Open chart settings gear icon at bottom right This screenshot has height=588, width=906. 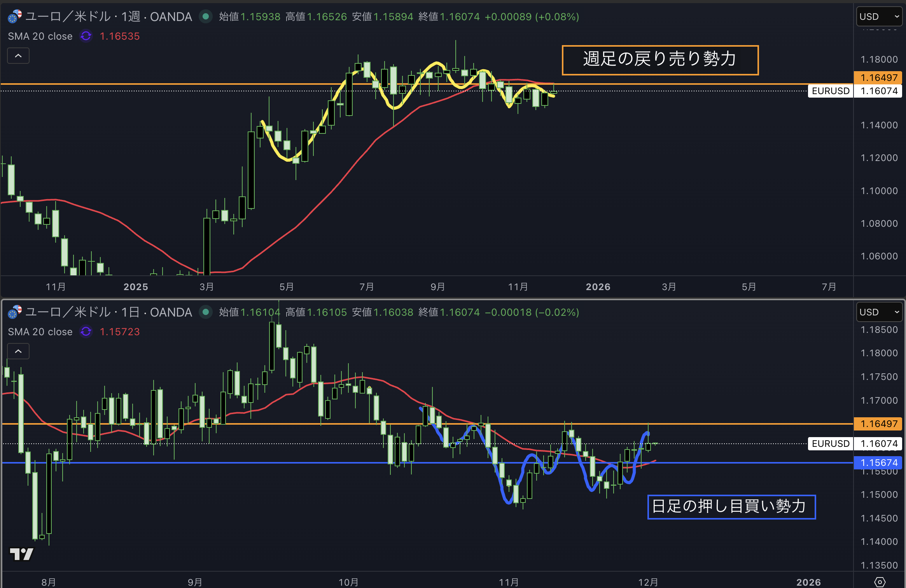point(880,582)
